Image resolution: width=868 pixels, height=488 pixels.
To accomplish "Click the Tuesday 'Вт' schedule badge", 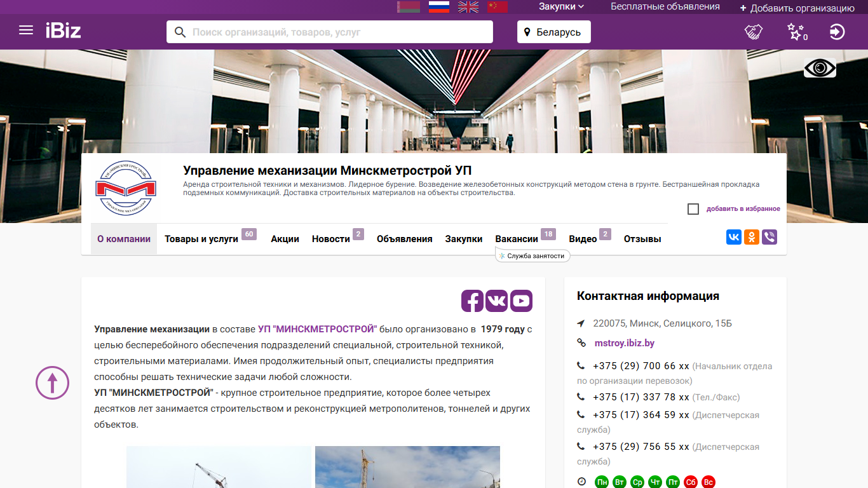I will tap(620, 482).
